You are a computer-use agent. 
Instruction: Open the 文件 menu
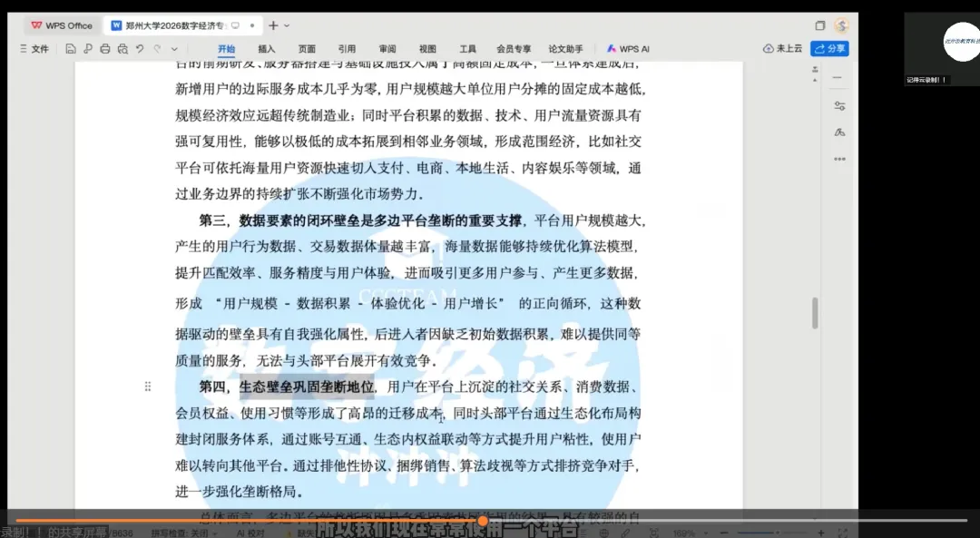click(x=34, y=49)
